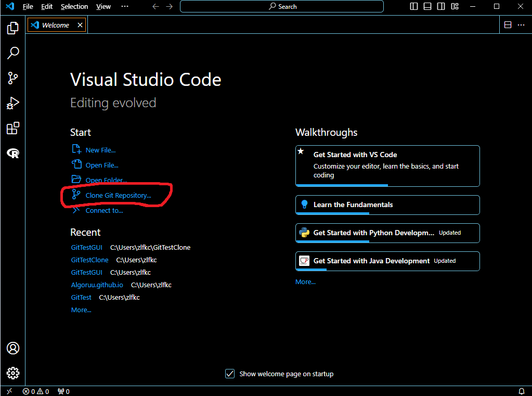
Task: Click the ports forwarded status bar indicator
Action: [x=63, y=391]
